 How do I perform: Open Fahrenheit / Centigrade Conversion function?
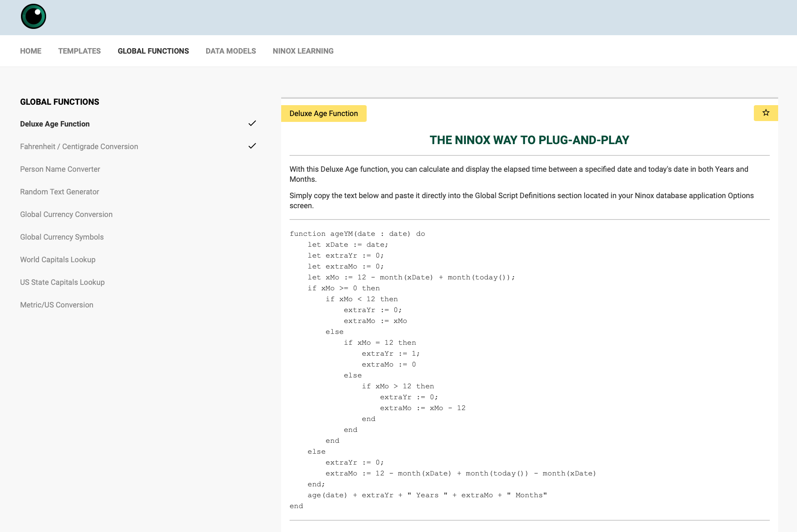tap(79, 147)
